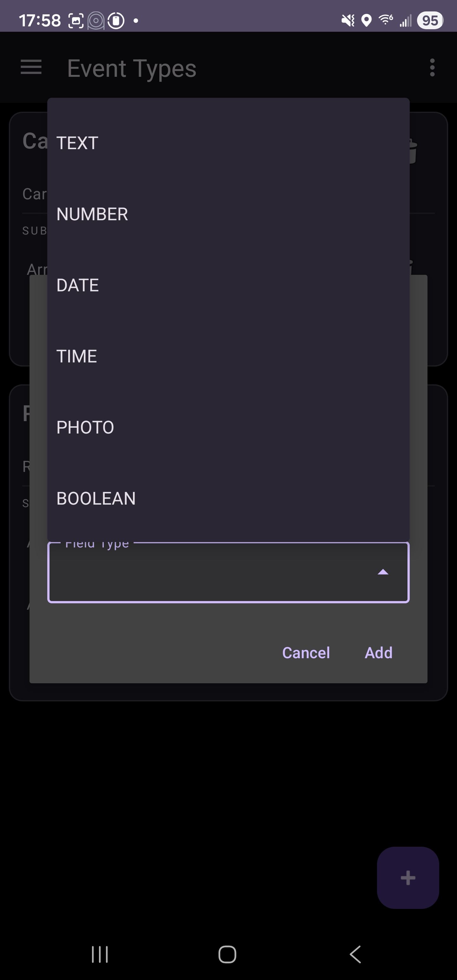Open the recent apps switcher
The image size is (457, 980).
(100, 954)
